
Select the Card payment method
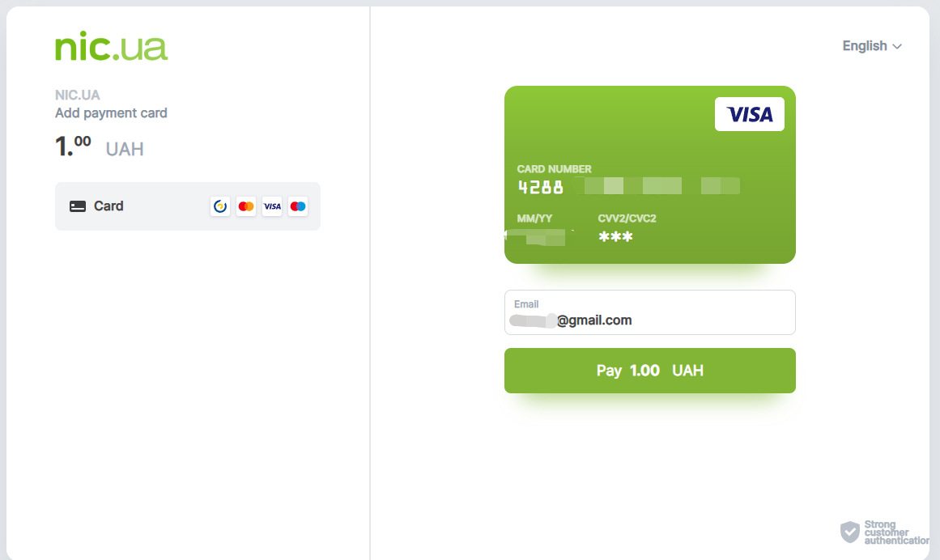188,206
